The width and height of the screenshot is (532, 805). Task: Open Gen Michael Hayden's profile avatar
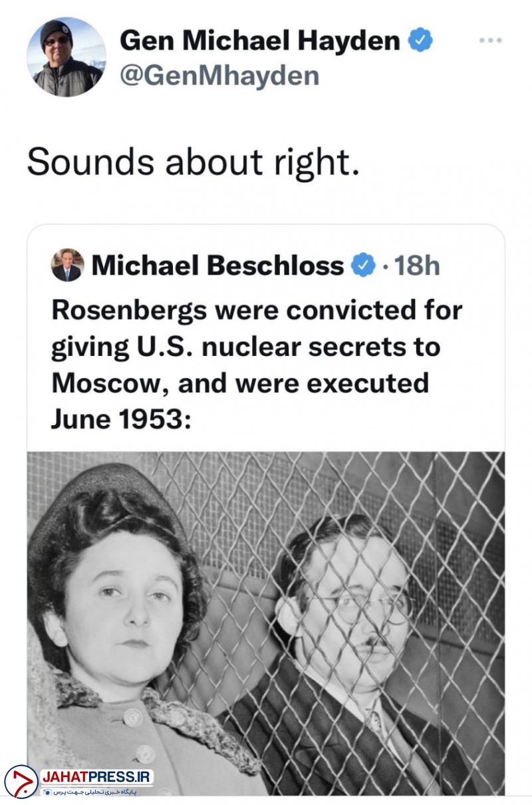[x=66, y=57]
